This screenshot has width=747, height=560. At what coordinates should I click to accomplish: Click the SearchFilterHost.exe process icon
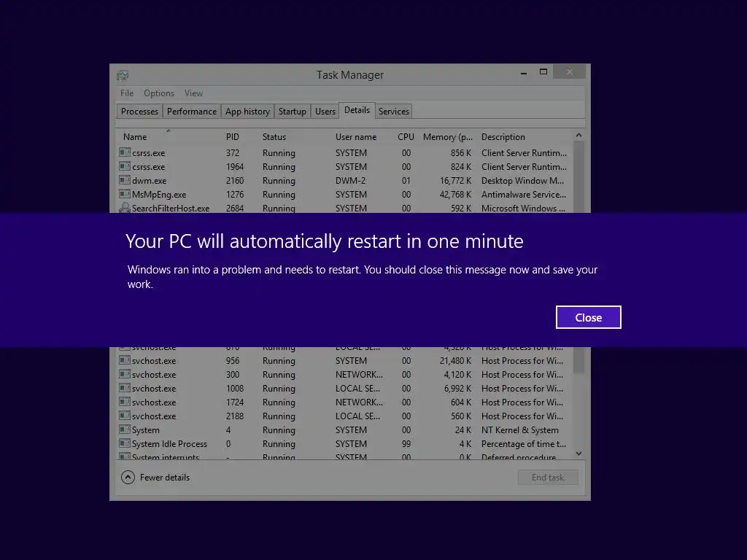[124, 208]
